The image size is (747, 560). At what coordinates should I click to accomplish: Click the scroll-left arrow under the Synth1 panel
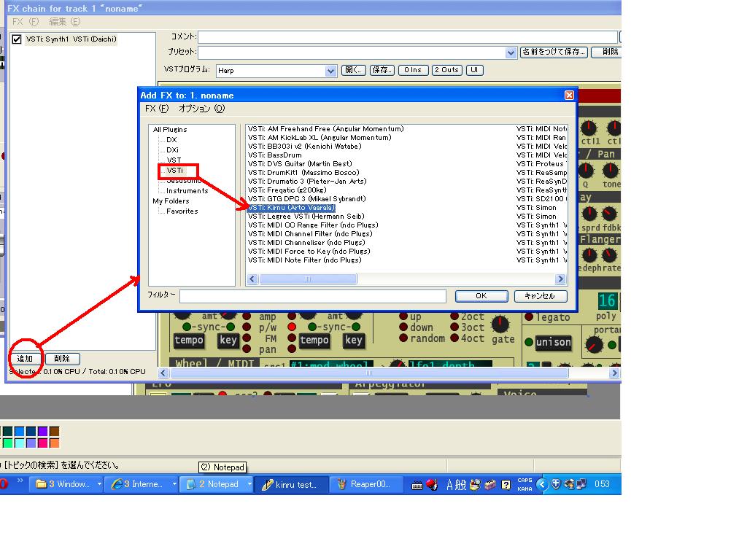(x=163, y=373)
